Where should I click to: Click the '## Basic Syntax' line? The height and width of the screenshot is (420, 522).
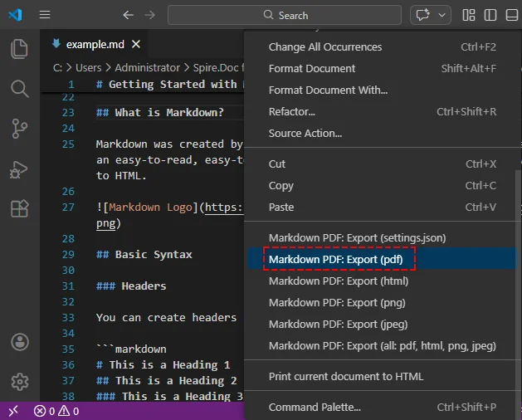point(144,255)
